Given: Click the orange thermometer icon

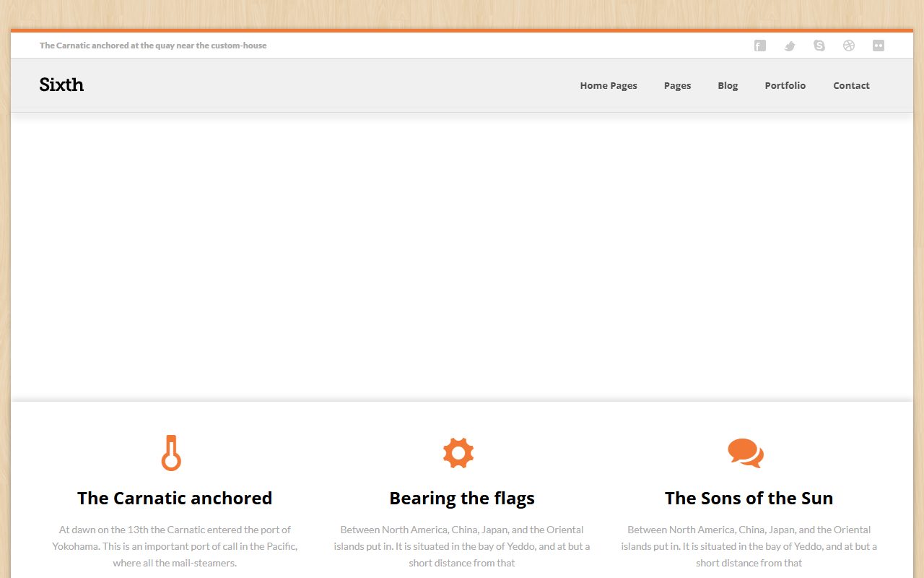Looking at the screenshot, I should (171, 453).
